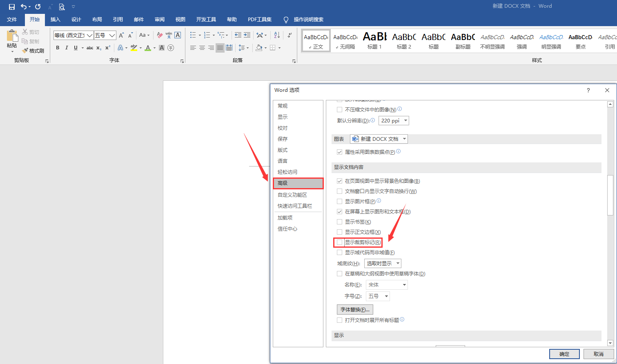Apply subscript formatting
This screenshot has height=364, width=617.
click(99, 48)
